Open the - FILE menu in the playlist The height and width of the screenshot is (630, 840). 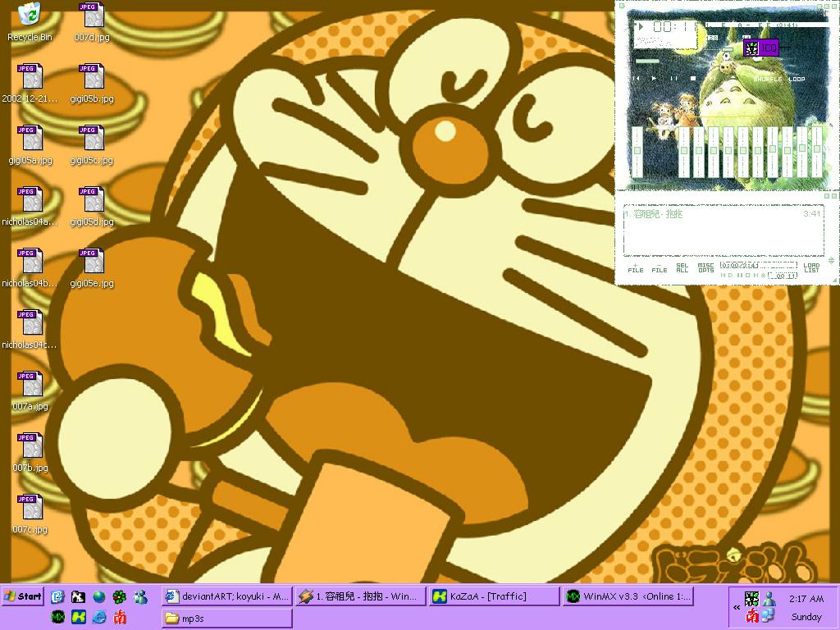(x=659, y=268)
